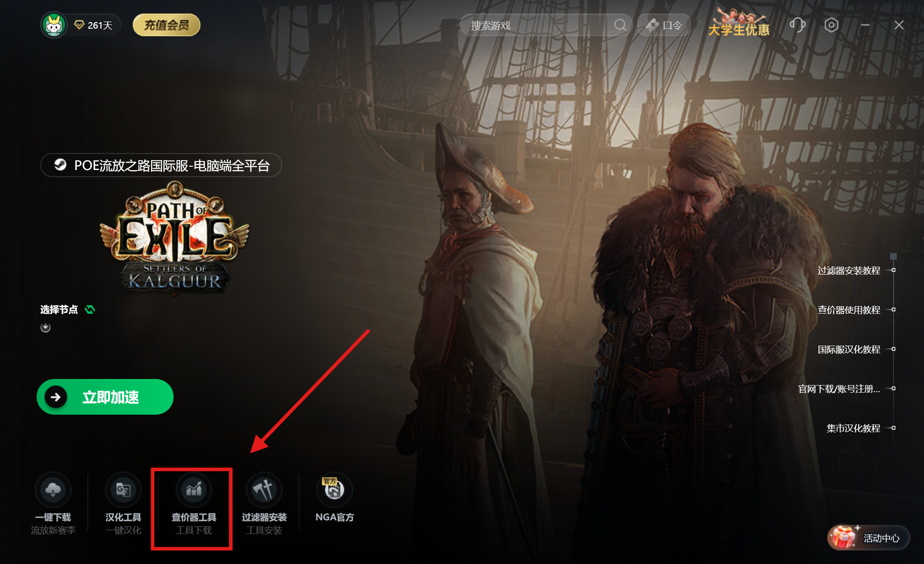Refresh nodes beside 选择节点
This screenshot has width=924, height=564.
click(x=90, y=309)
